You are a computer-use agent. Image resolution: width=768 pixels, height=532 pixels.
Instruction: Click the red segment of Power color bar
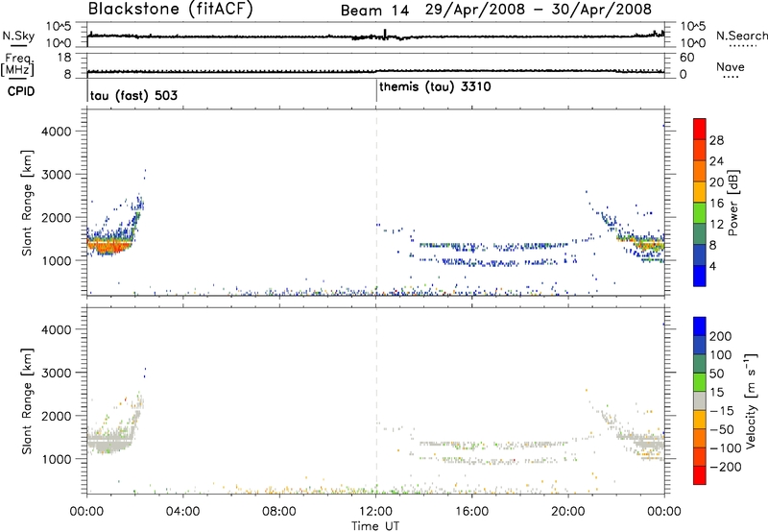(x=700, y=129)
